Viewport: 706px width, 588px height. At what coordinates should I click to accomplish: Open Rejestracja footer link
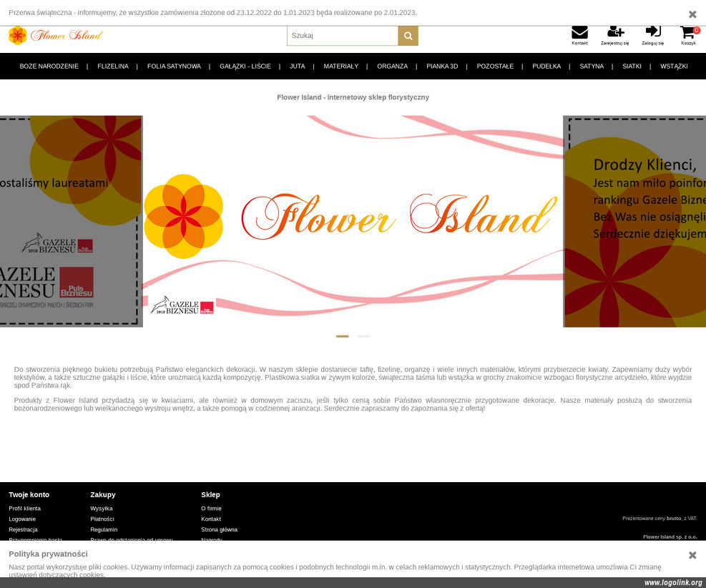coord(23,529)
